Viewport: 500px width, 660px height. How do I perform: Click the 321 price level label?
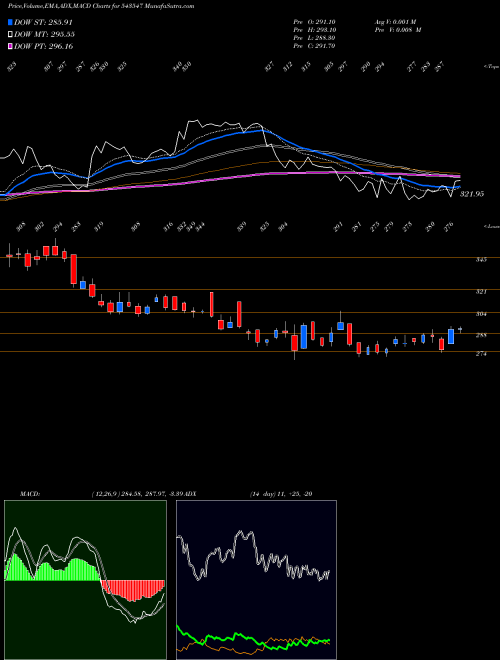coord(481,291)
